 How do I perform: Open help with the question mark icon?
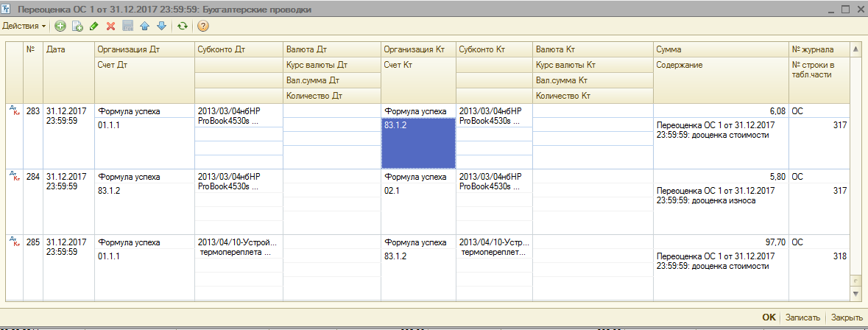pyautogui.click(x=203, y=26)
